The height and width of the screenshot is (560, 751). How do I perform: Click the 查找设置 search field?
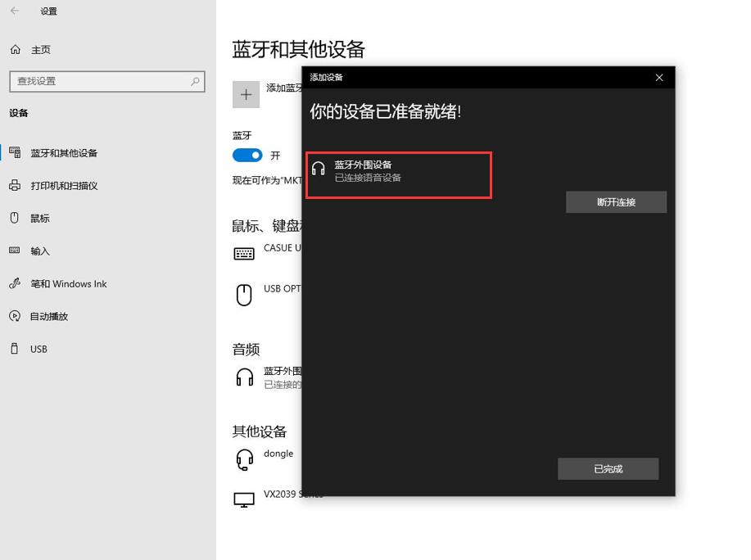click(107, 81)
